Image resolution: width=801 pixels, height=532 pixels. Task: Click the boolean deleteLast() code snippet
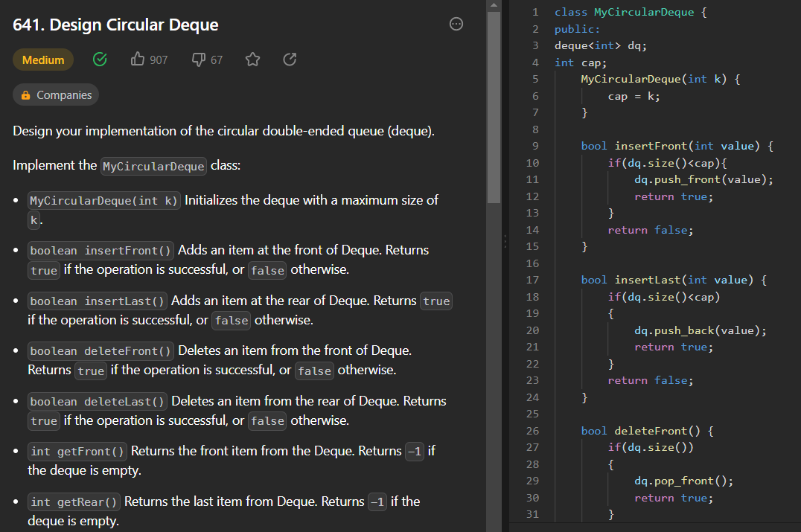point(97,402)
